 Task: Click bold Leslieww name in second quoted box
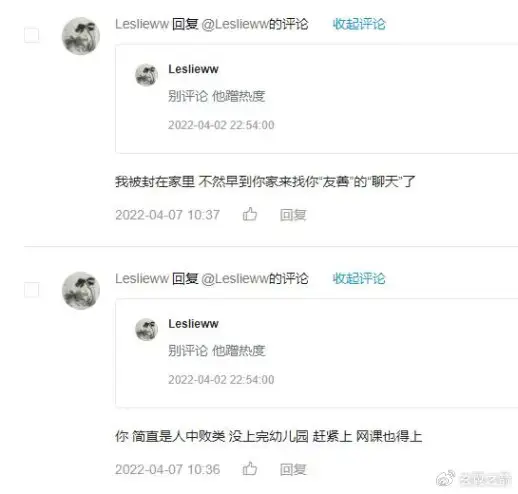click(x=193, y=323)
